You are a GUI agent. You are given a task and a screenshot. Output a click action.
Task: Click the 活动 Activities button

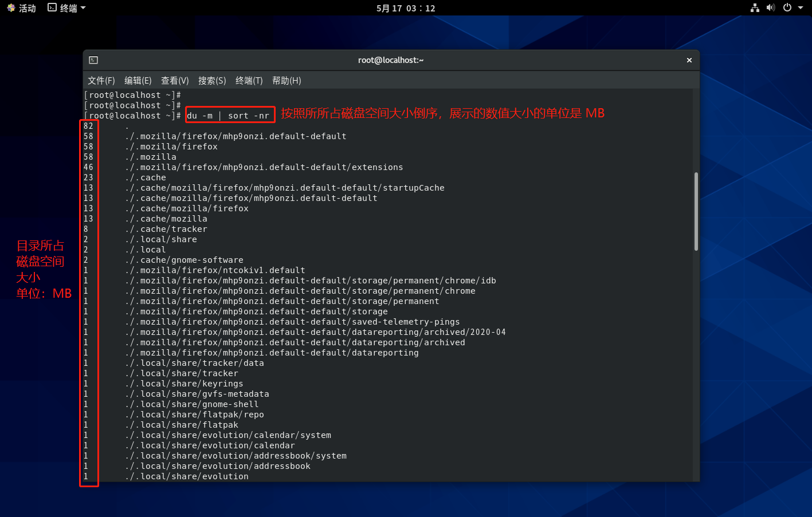(27, 8)
